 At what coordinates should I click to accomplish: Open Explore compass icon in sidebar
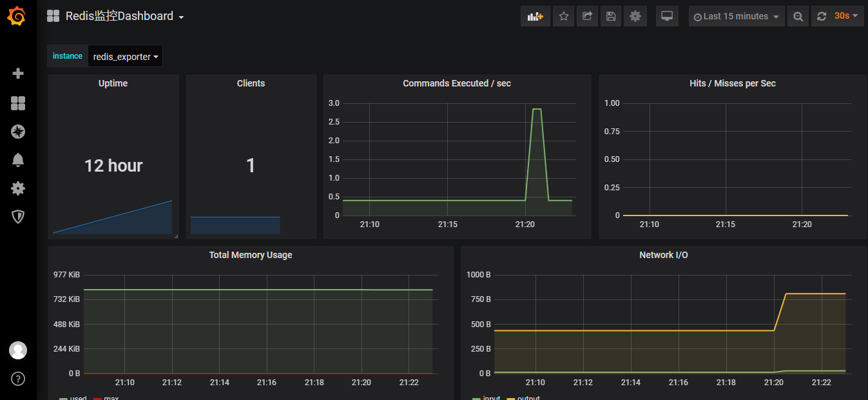[18, 132]
